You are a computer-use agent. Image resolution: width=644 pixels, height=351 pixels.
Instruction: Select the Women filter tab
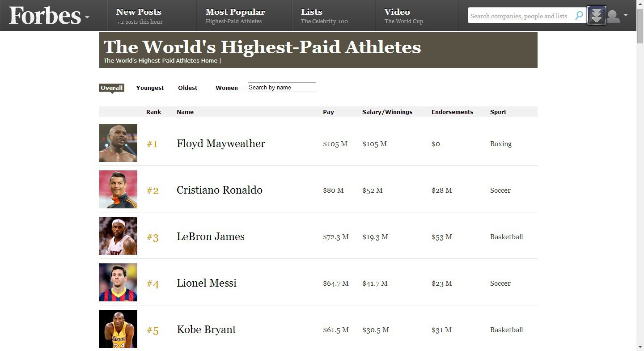point(227,88)
